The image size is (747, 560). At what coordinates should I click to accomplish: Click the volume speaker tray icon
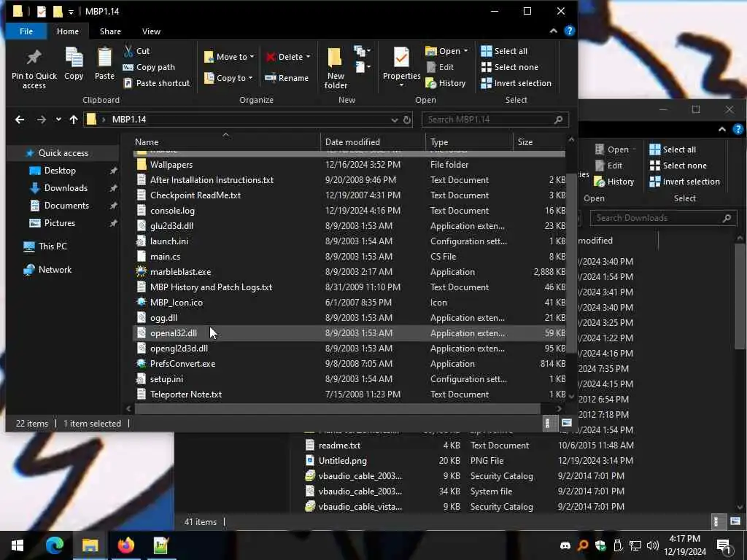click(653, 545)
